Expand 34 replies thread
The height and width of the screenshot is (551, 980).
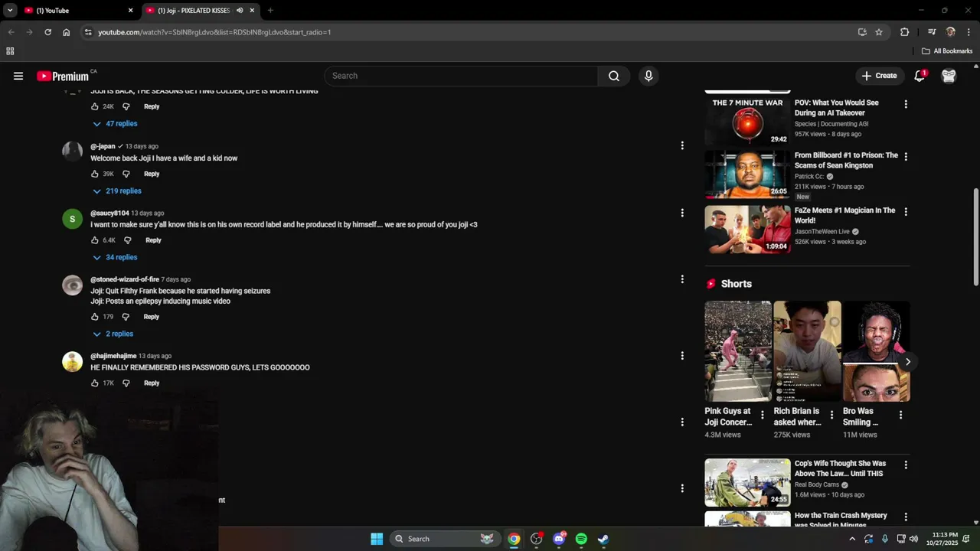[x=115, y=258]
